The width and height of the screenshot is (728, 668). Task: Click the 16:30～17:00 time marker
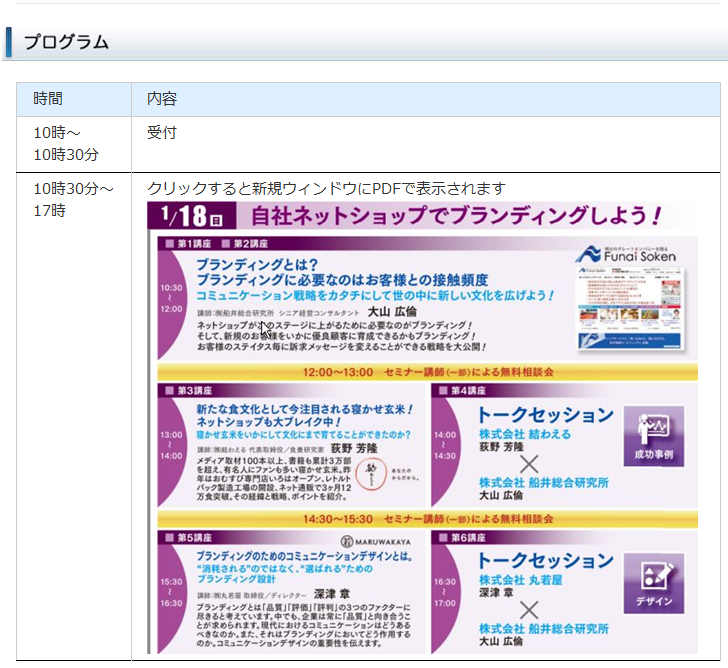pos(445,592)
